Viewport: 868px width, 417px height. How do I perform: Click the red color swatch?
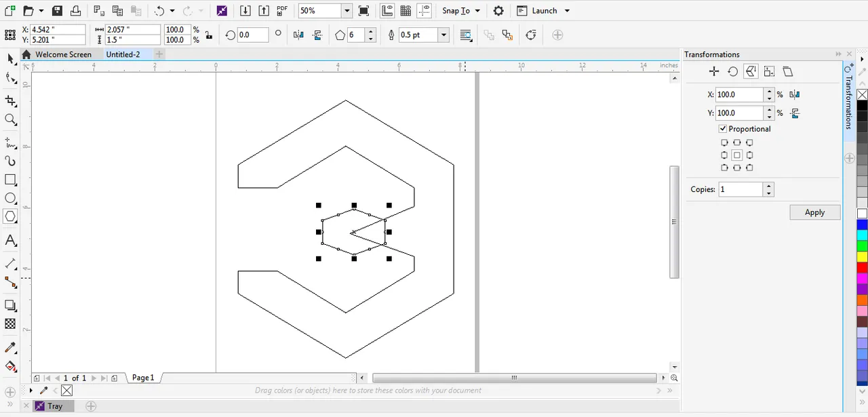coord(862,267)
